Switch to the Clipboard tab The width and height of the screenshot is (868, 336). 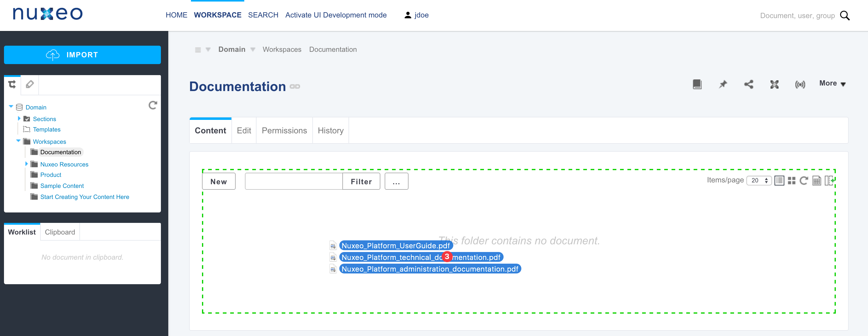[x=60, y=232]
